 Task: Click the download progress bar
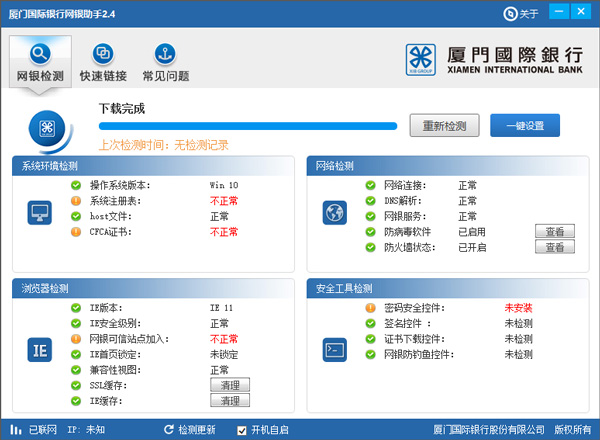pos(248,126)
